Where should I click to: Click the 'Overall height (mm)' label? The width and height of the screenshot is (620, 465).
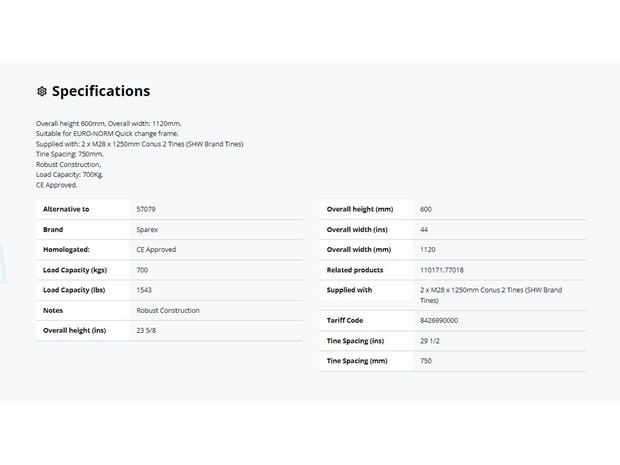[360, 209]
